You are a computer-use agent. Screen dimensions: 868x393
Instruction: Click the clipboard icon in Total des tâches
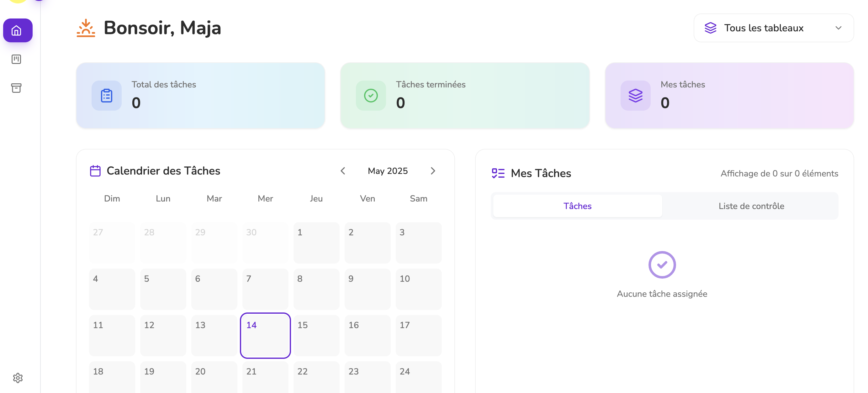(x=107, y=96)
